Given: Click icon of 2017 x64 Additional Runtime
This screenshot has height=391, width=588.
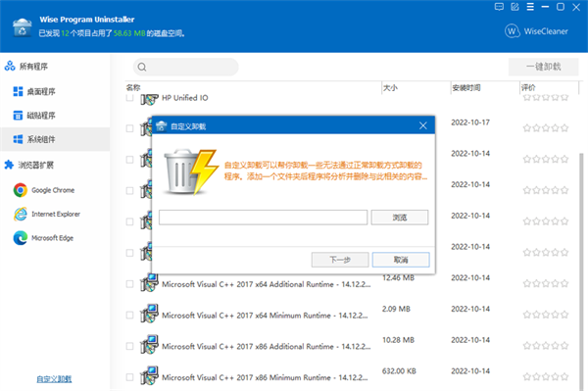Looking at the screenshot, I should pos(149,282).
